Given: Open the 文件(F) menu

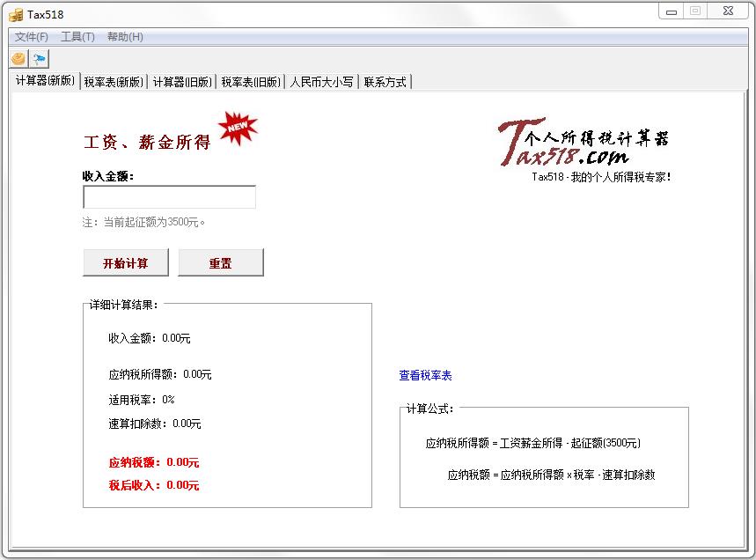Looking at the screenshot, I should [x=32, y=37].
